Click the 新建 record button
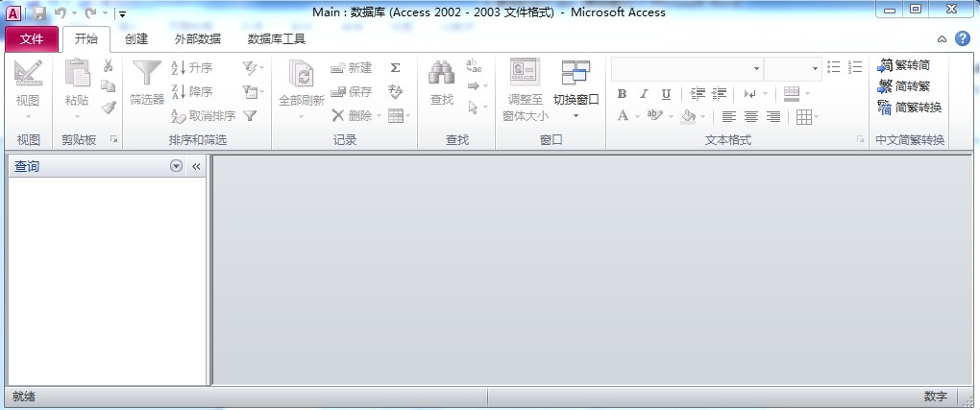 click(x=352, y=68)
